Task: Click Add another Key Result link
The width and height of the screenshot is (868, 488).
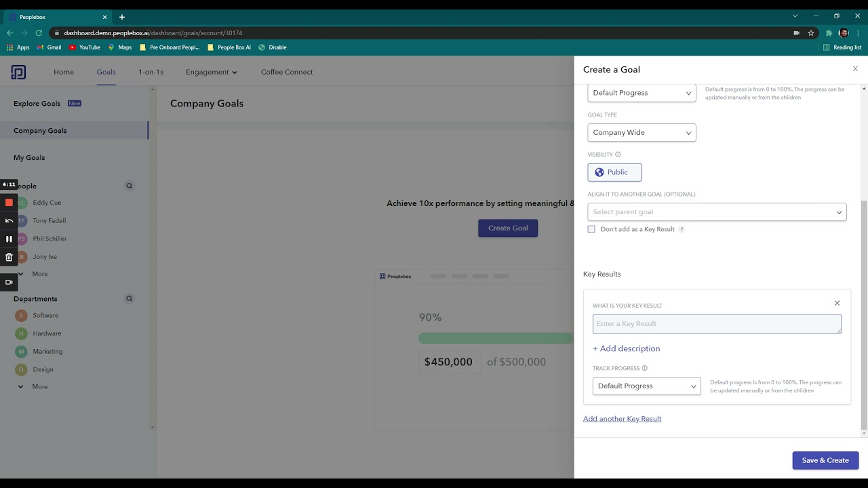Action: tap(622, 419)
